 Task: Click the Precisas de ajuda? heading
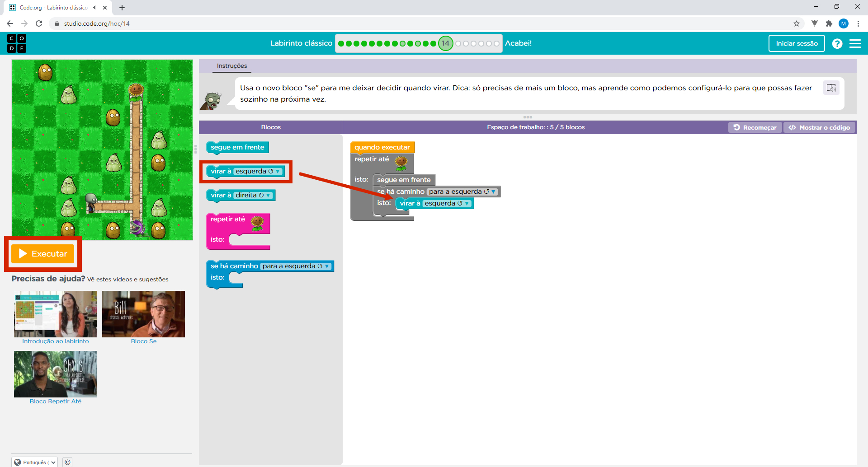48,279
